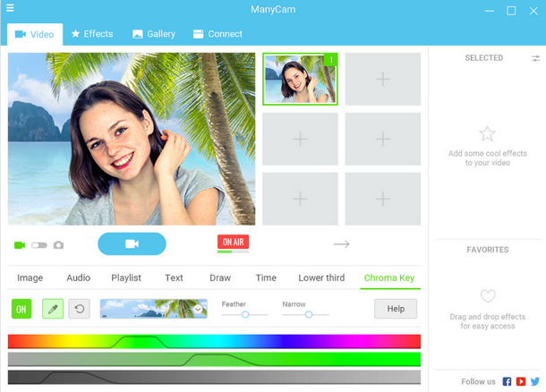Click the green saturation bar
Viewport: 546px width, 392px height.
pyautogui.click(x=214, y=359)
